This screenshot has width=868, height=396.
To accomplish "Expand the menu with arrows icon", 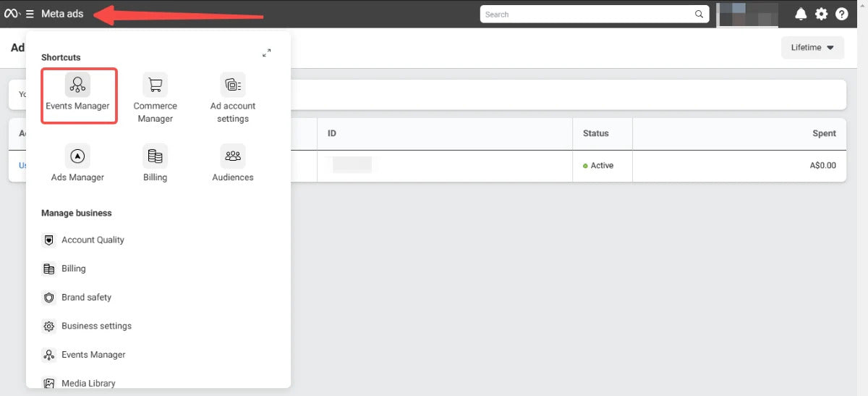I will click(x=267, y=53).
